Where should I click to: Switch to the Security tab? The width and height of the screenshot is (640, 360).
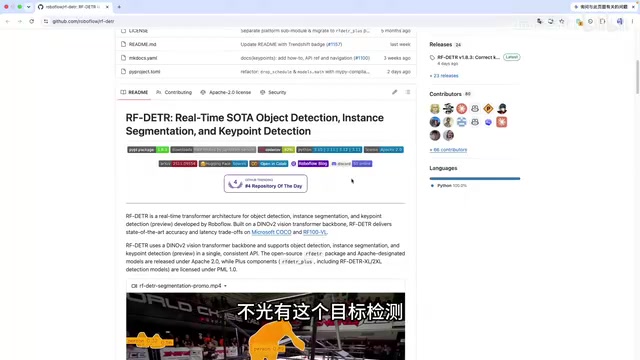(x=273, y=92)
